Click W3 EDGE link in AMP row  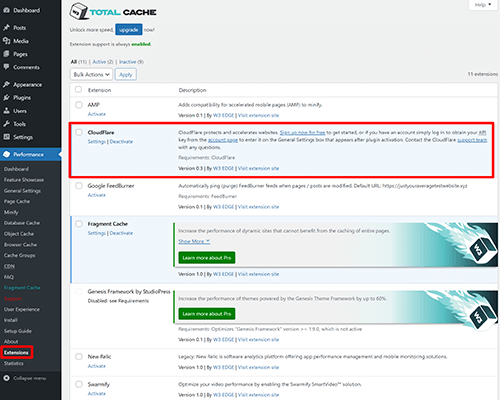[223, 115]
